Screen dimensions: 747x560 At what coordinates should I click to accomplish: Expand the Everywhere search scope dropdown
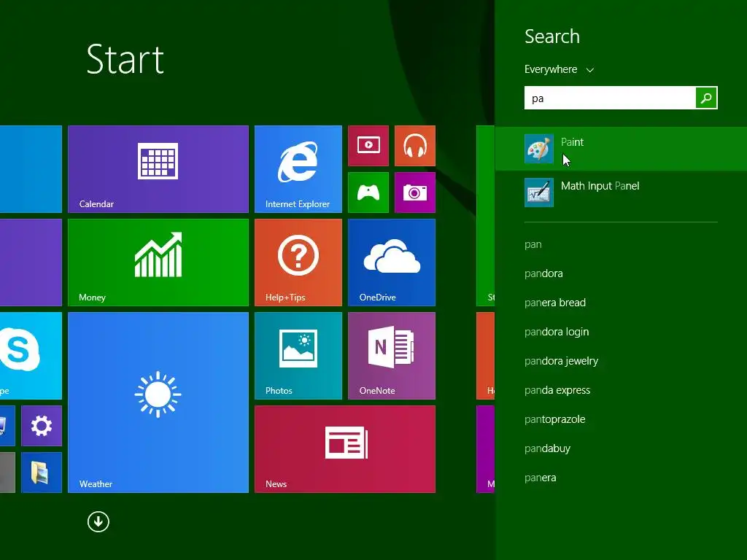pyautogui.click(x=559, y=69)
